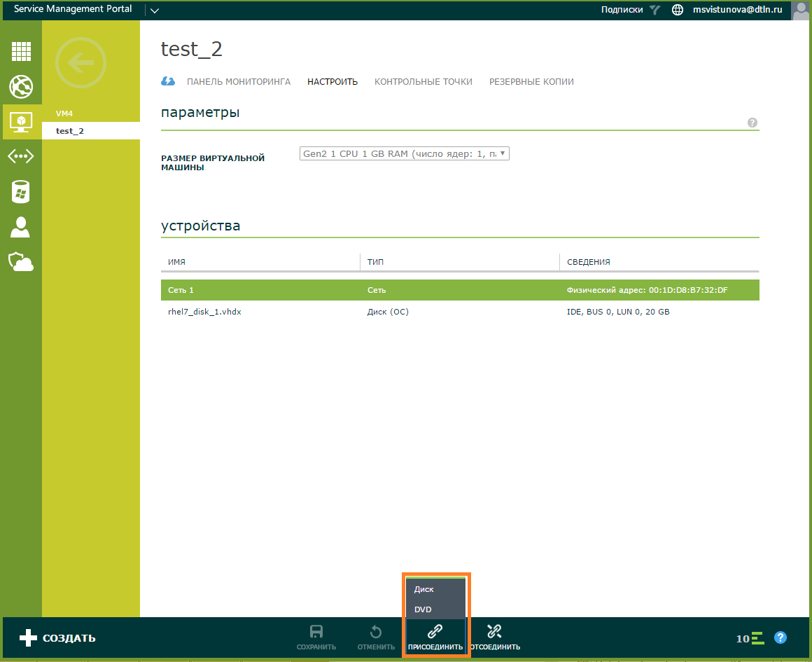Open the msvistunova@dtln.ru account menu

point(737,9)
